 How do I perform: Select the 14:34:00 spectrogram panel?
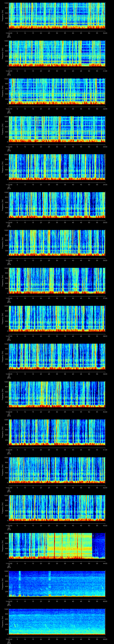tap(57, 205)
